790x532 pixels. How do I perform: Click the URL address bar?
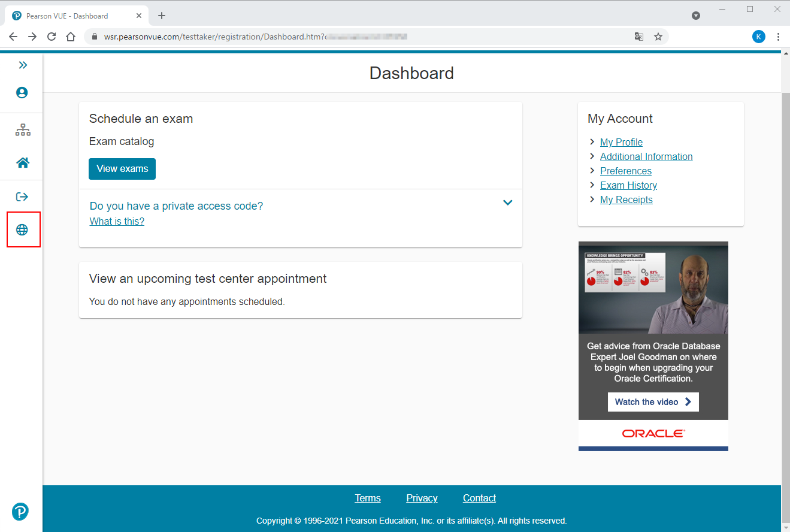tap(359, 37)
